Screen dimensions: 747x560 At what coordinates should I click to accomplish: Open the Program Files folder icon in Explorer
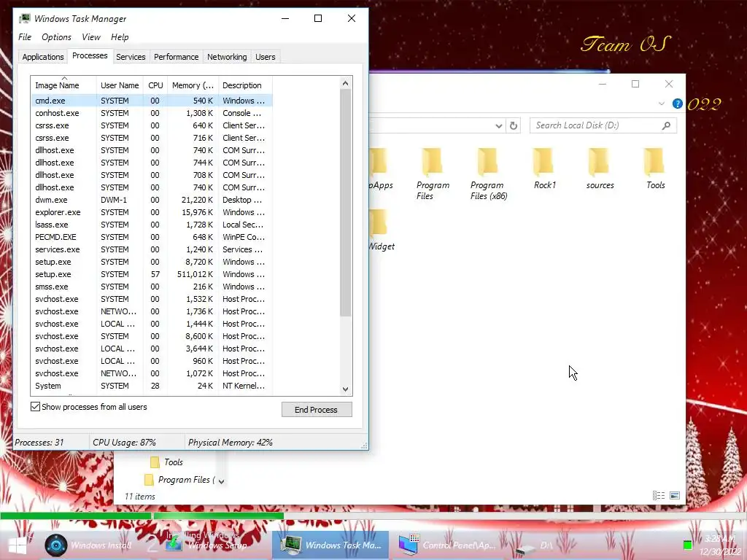click(433, 163)
